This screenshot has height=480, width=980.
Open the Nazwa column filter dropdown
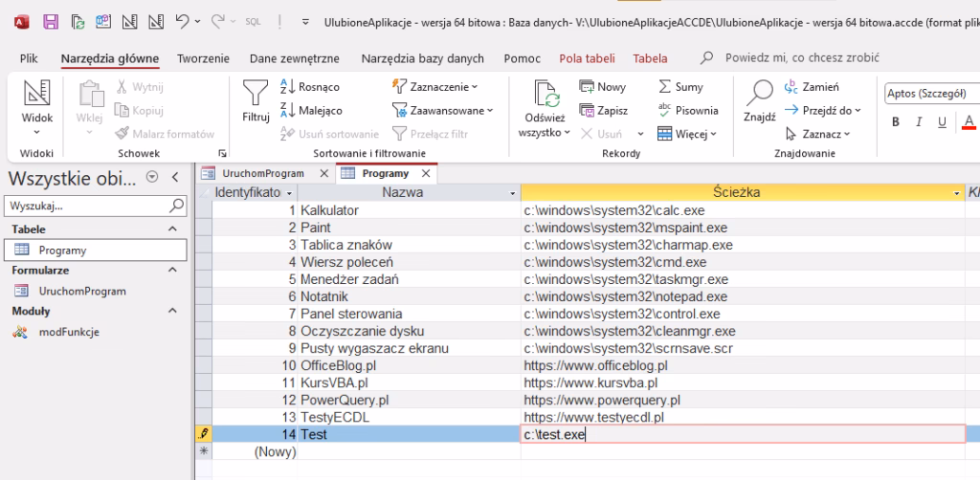coord(513,193)
